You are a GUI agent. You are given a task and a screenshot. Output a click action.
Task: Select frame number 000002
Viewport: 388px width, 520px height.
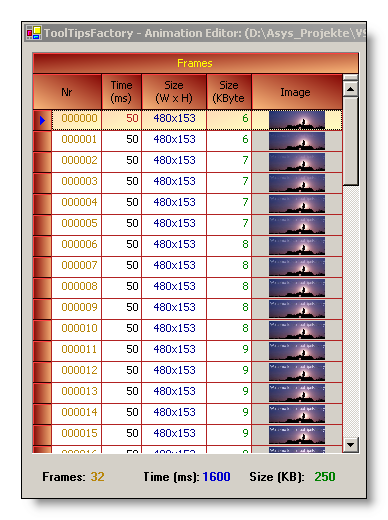[79, 160]
